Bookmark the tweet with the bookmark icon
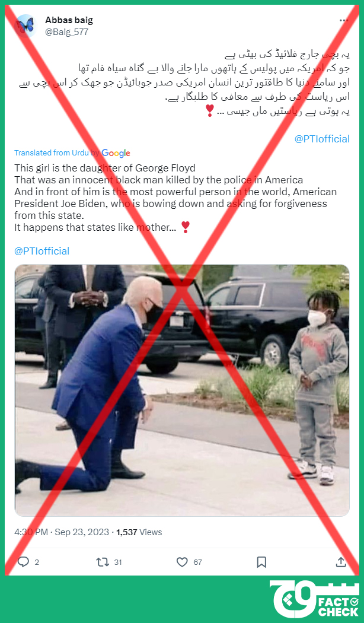This screenshot has width=364, height=623. [261, 562]
